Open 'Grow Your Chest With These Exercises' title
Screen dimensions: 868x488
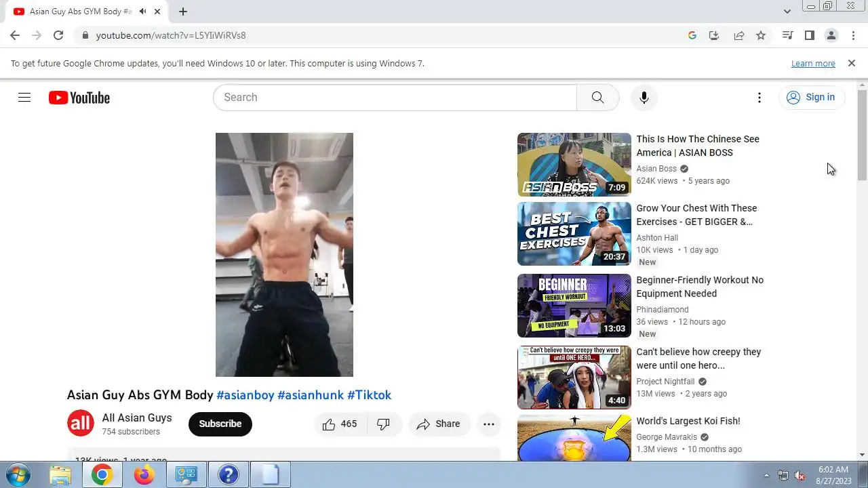tap(696, 215)
